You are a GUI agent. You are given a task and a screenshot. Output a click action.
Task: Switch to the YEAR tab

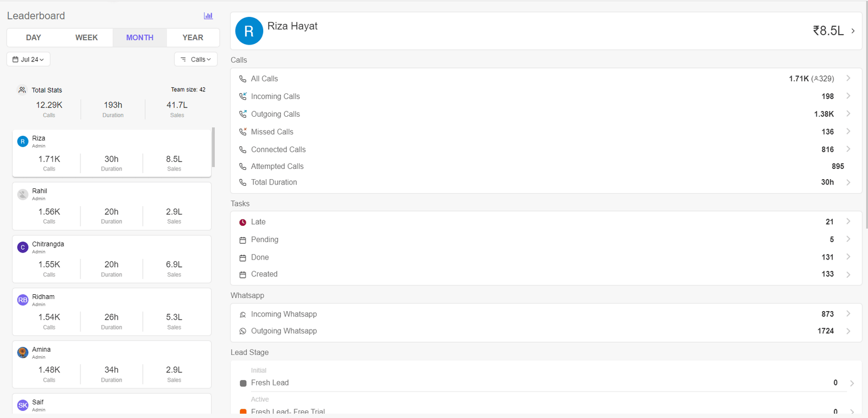[x=193, y=37]
